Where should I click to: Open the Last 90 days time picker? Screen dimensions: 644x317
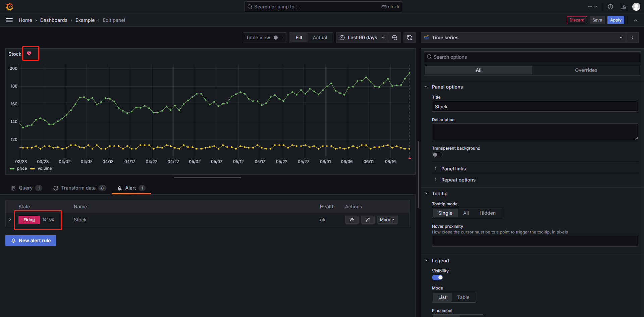(x=362, y=38)
